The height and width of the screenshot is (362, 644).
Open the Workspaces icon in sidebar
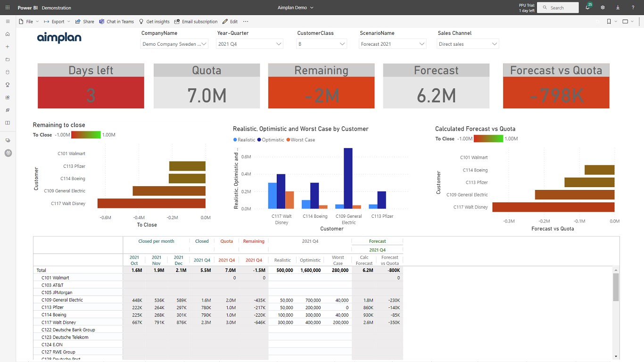8,140
